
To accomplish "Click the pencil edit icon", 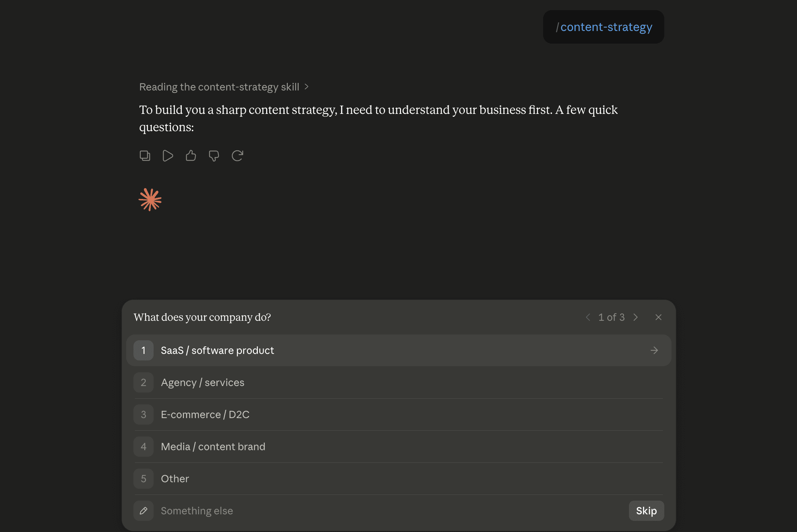I will coord(144,511).
